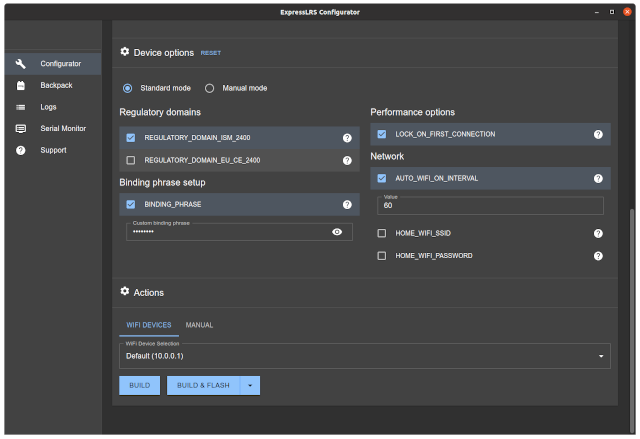
Task: Uncheck REGULATORY_DOMAIN_ISM_2400 checkbox
Action: point(131,138)
